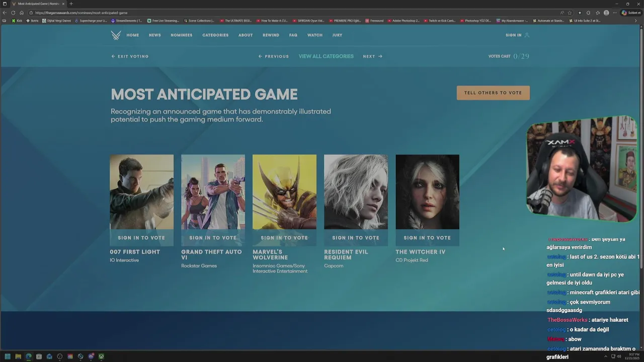Open the JURY nav item

(337, 35)
